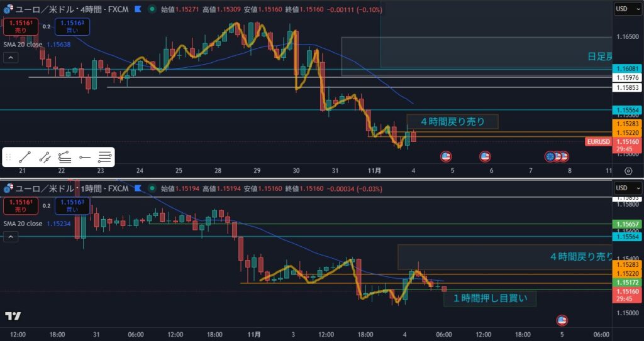
Task: Pick the regression trend tool in floating toolbar
Action: [x=64, y=157]
